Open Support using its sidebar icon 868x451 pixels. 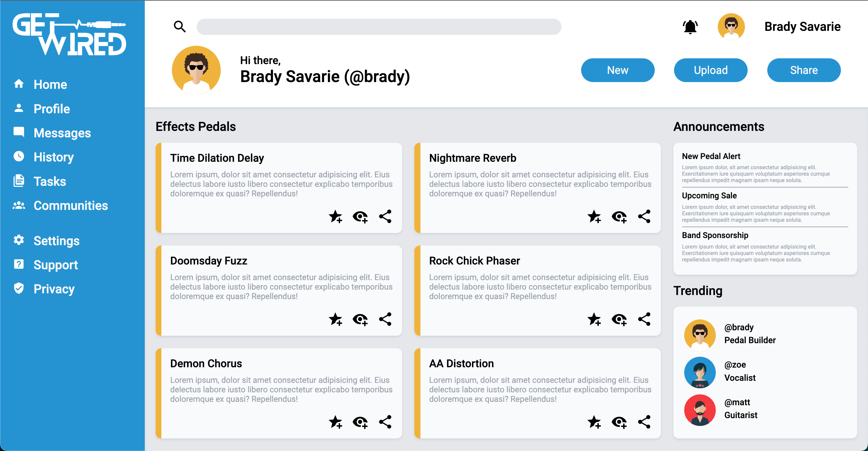point(19,264)
